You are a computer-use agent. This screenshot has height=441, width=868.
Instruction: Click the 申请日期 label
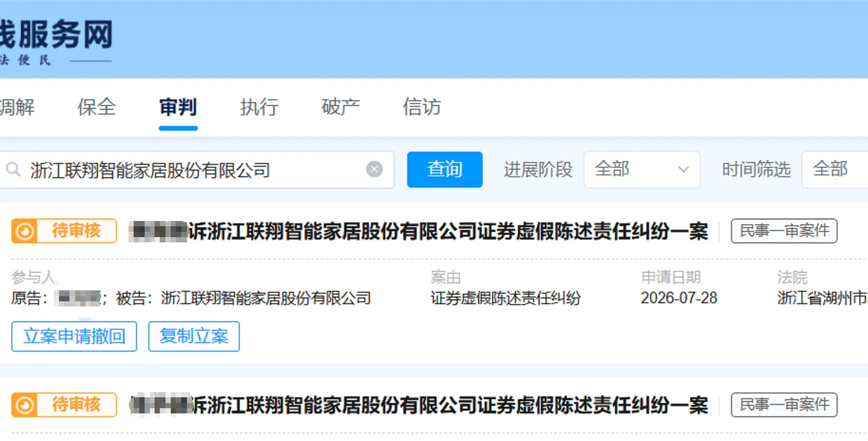pos(671,277)
